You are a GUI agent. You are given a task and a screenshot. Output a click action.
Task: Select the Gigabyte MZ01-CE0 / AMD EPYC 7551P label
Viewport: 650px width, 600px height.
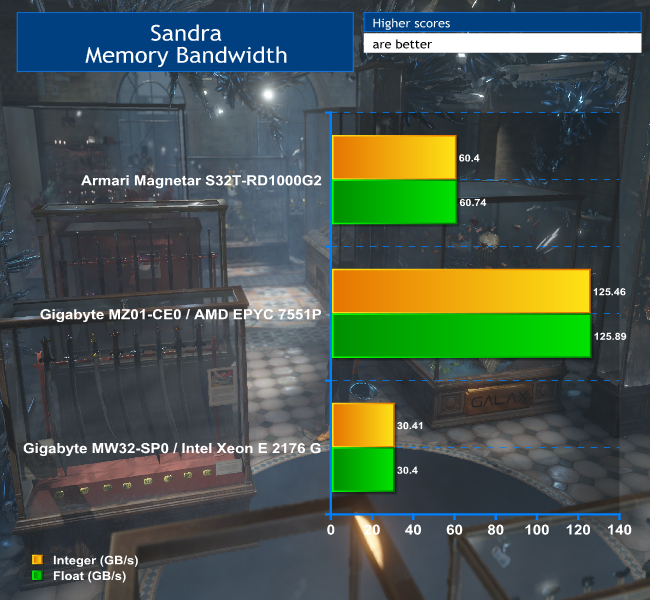click(x=181, y=314)
